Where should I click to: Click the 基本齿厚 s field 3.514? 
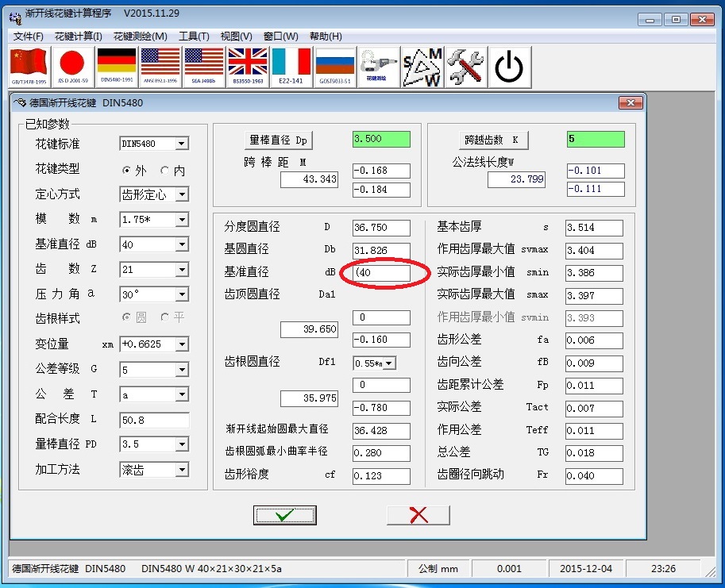pos(594,228)
